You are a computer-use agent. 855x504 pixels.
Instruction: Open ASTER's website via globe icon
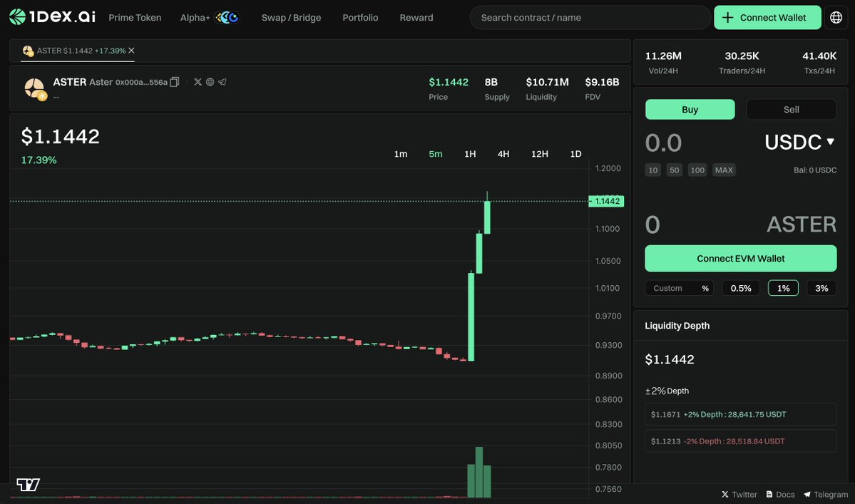[209, 82]
